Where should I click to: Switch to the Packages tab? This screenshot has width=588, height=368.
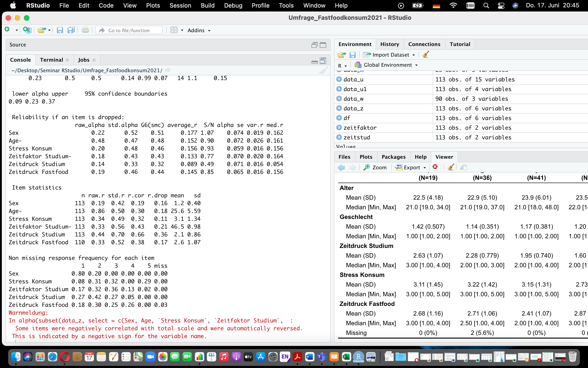tap(394, 157)
